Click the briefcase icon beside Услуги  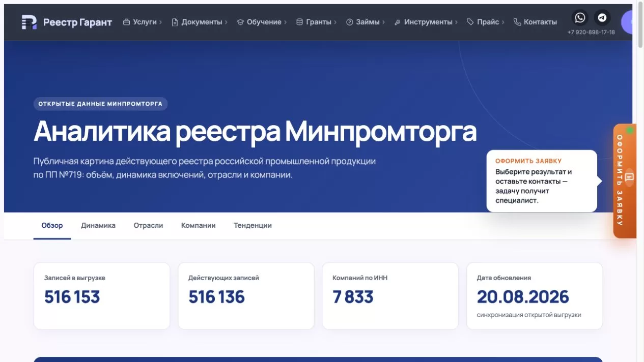[127, 22]
